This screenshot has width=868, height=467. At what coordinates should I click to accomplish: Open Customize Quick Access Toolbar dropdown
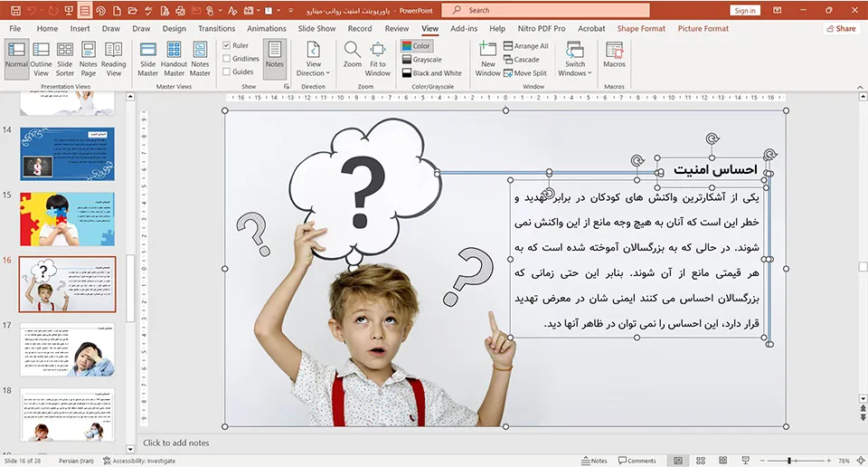(x=290, y=11)
